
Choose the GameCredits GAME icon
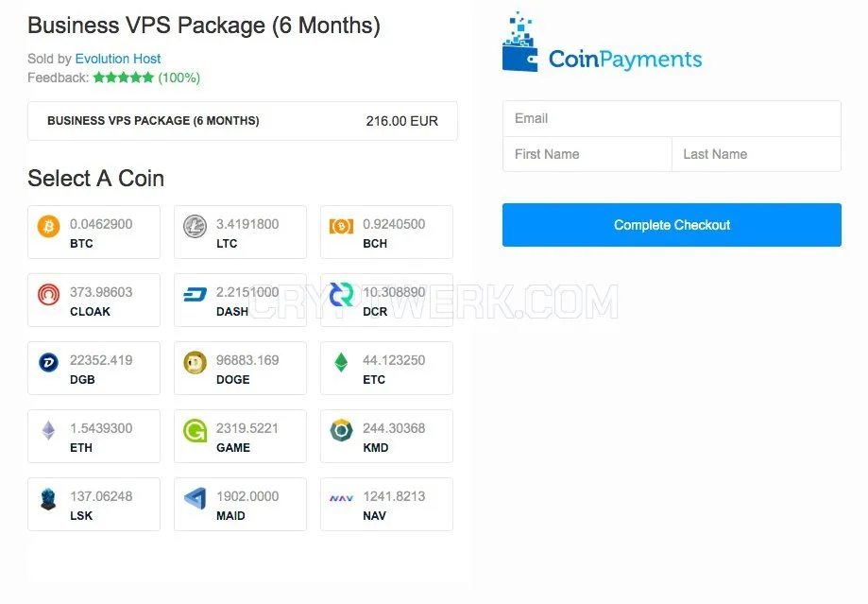point(195,431)
